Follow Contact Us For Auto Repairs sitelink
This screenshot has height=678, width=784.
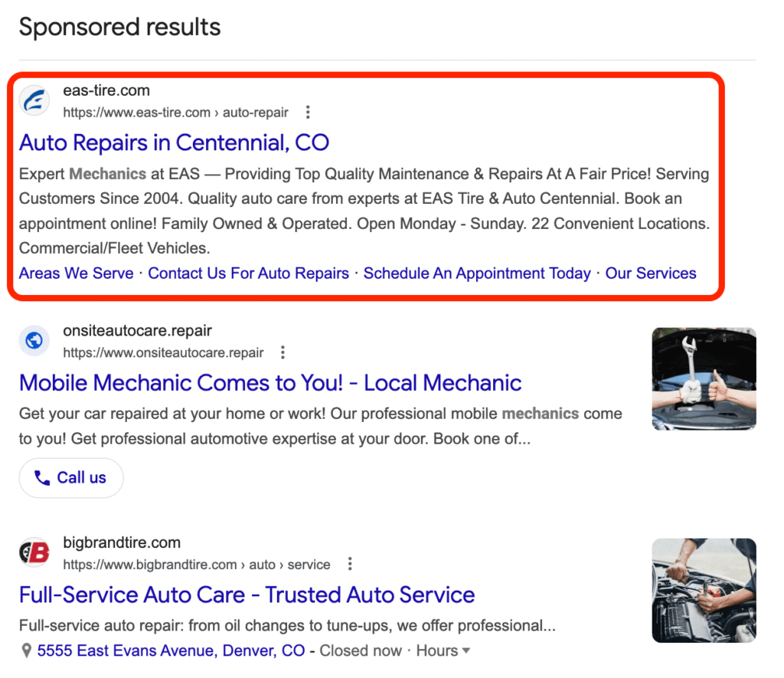tap(249, 273)
